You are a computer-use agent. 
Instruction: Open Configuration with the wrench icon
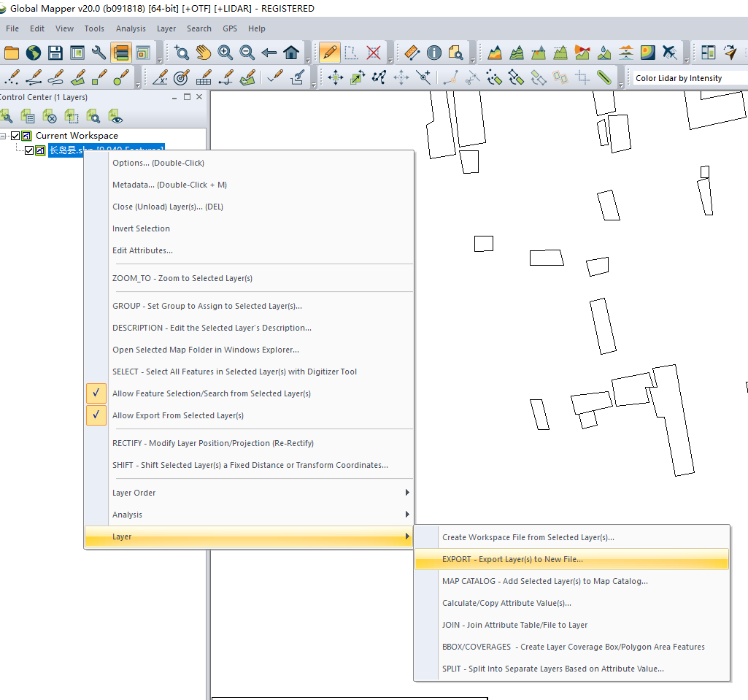coord(99,53)
